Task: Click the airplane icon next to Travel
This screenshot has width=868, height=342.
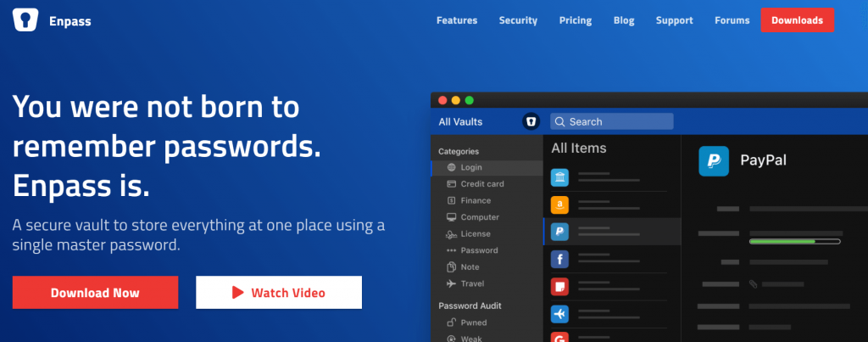Action: pos(451,283)
